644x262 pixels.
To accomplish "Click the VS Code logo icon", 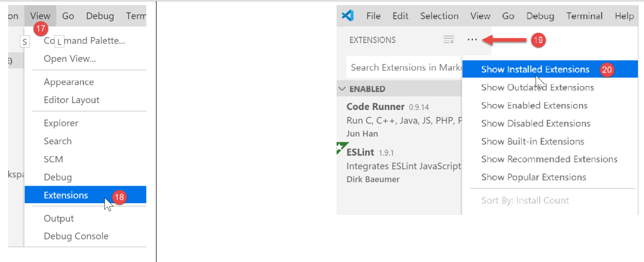I will [348, 16].
